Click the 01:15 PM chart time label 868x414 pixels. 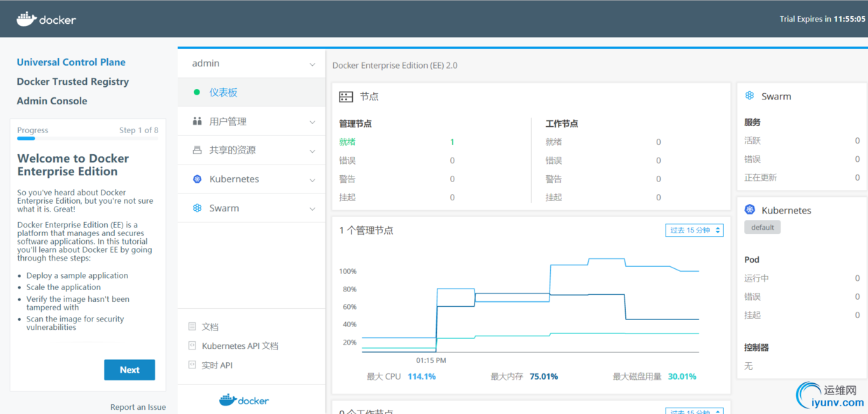point(430,360)
